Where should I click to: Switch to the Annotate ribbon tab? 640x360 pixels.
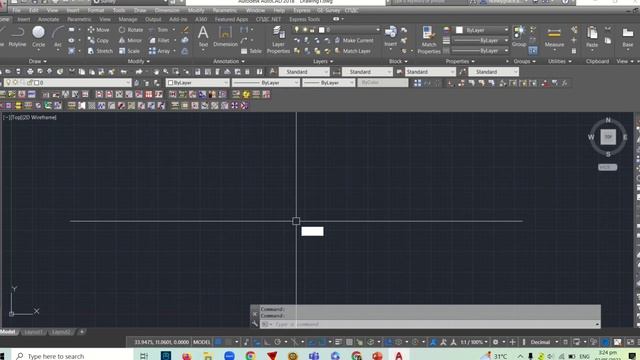tap(48, 19)
